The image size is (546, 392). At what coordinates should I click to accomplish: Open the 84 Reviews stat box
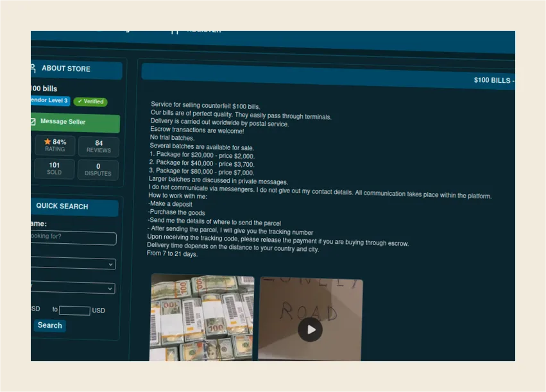(x=99, y=146)
